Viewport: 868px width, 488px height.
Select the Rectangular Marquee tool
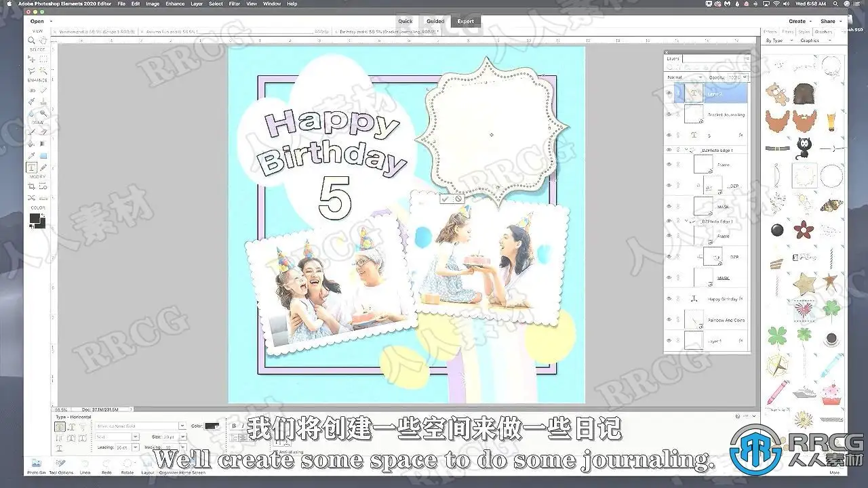coord(43,59)
